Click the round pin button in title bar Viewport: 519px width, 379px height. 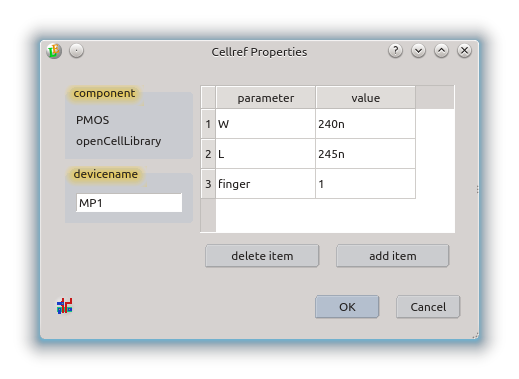click(x=76, y=51)
